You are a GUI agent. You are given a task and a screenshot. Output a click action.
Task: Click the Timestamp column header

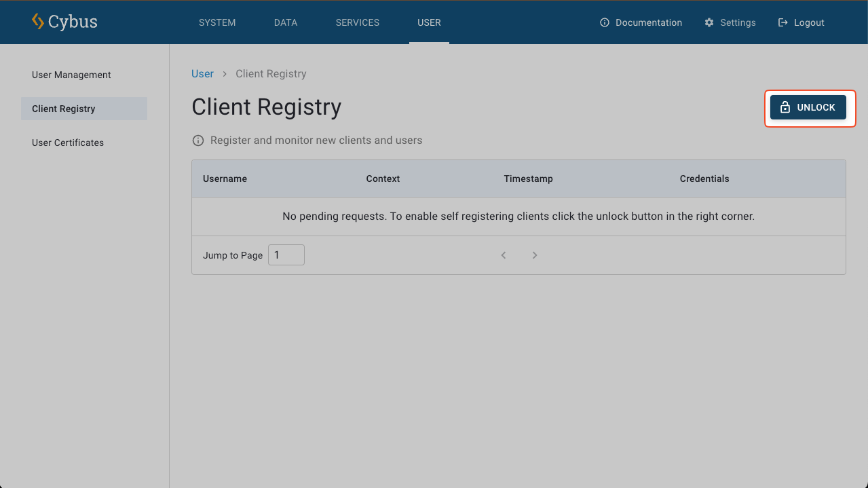point(528,179)
